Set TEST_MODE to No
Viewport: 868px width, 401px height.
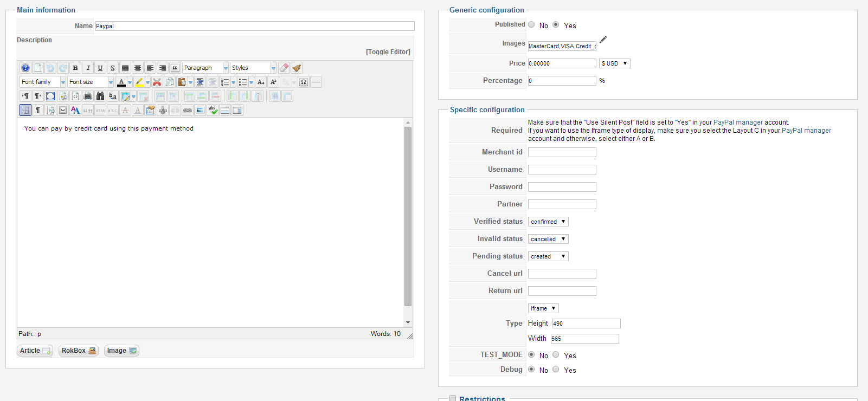[x=531, y=354]
